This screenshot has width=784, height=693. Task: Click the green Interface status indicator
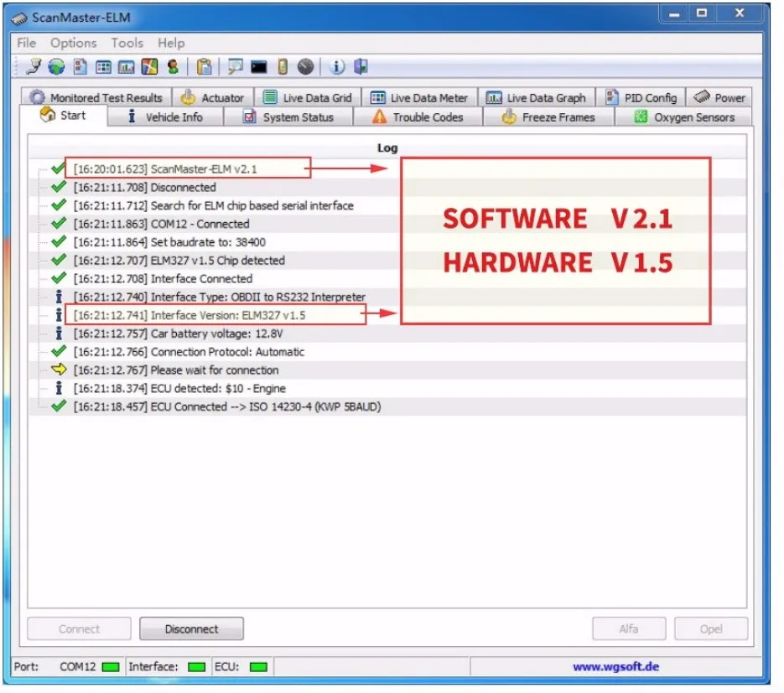point(196,667)
